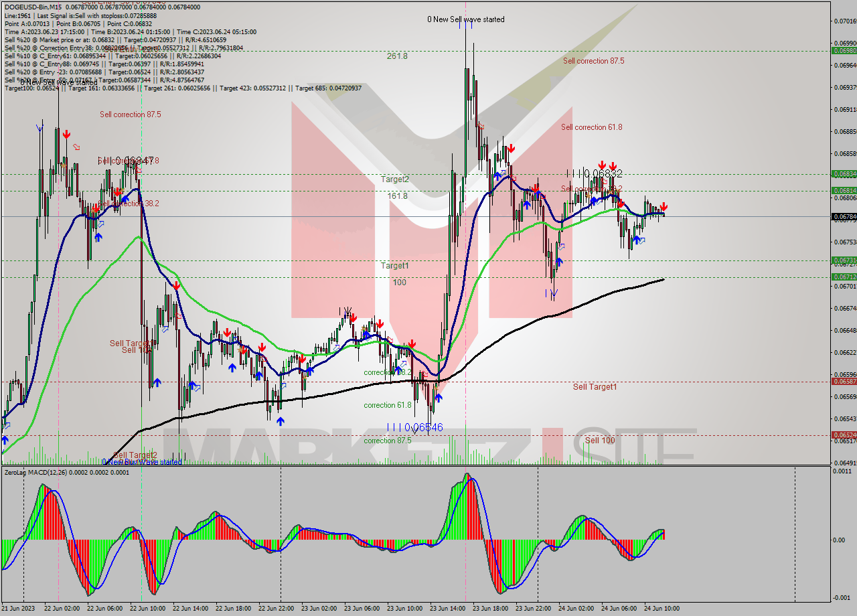
Task: Click the "23 Jun 02:00" time axis label
Action: [x=319, y=609]
